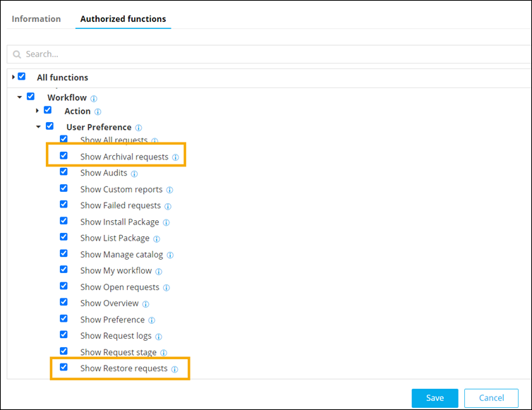Toggle Show Preference checkbox
The width and height of the screenshot is (532, 410).
64,318
